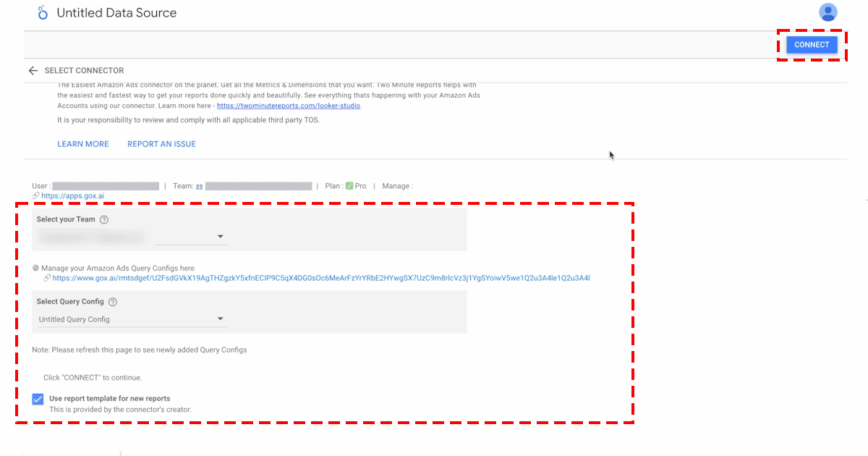Click the chain-link icon beside apps.gox.ai

[36, 195]
